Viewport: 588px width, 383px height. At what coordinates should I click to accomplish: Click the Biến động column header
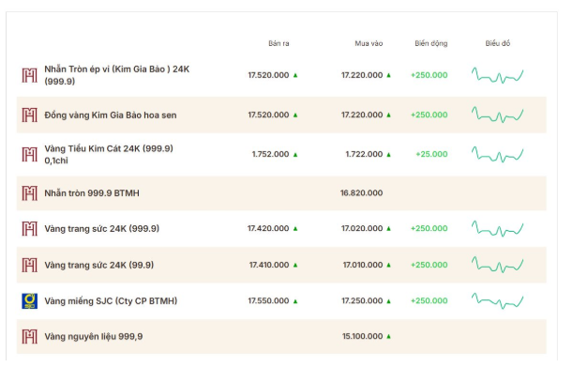point(431,43)
